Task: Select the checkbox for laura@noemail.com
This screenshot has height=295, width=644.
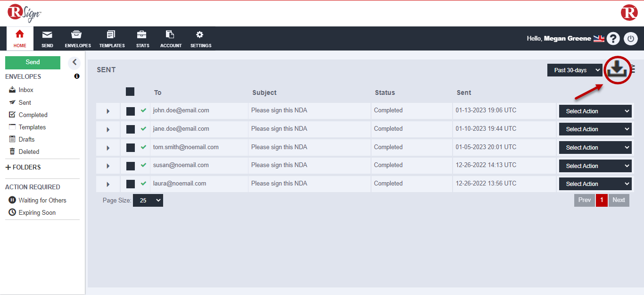Action: pyautogui.click(x=131, y=184)
